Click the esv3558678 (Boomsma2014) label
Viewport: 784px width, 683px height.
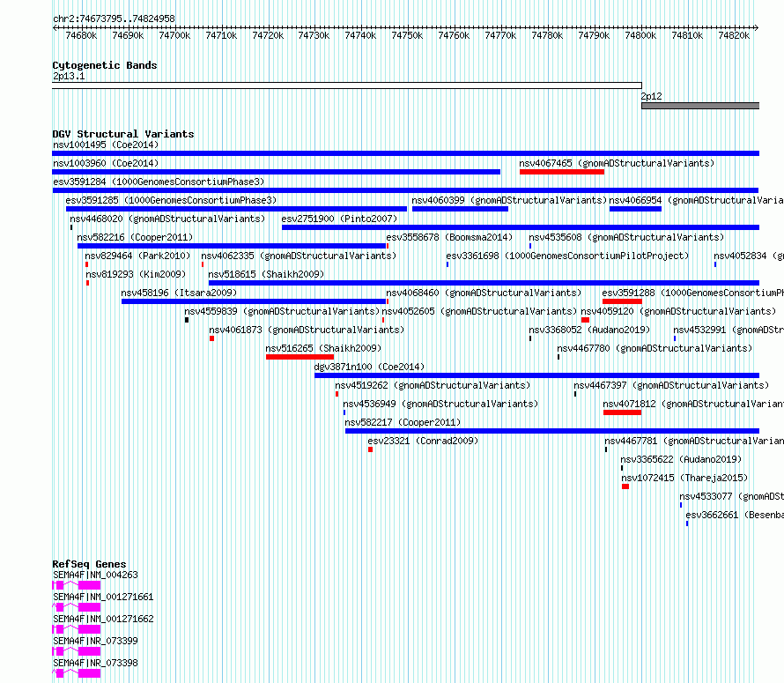(x=449, y=238)
